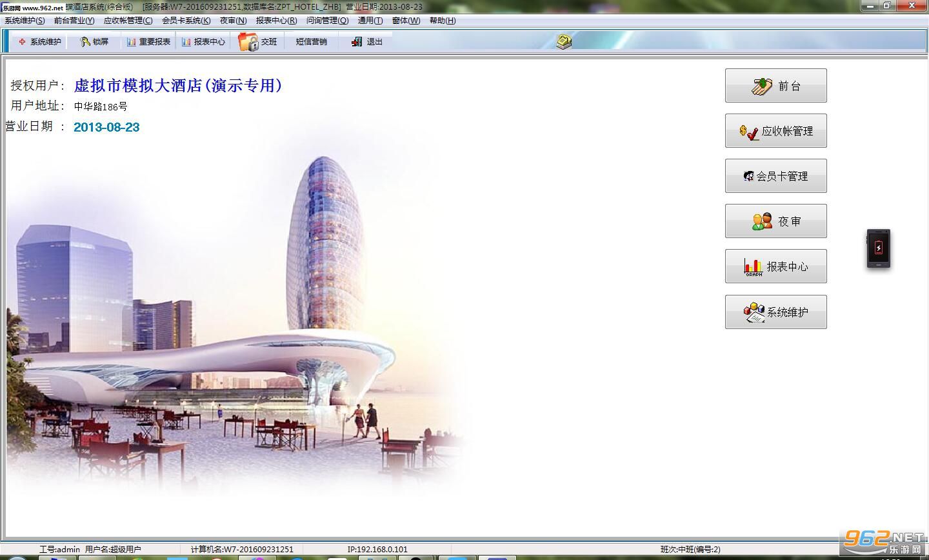Image resolution: width=929 pixels, height=560 pixels.
Task: Open the 会员卡管理 button
Action: pos(775,175)
